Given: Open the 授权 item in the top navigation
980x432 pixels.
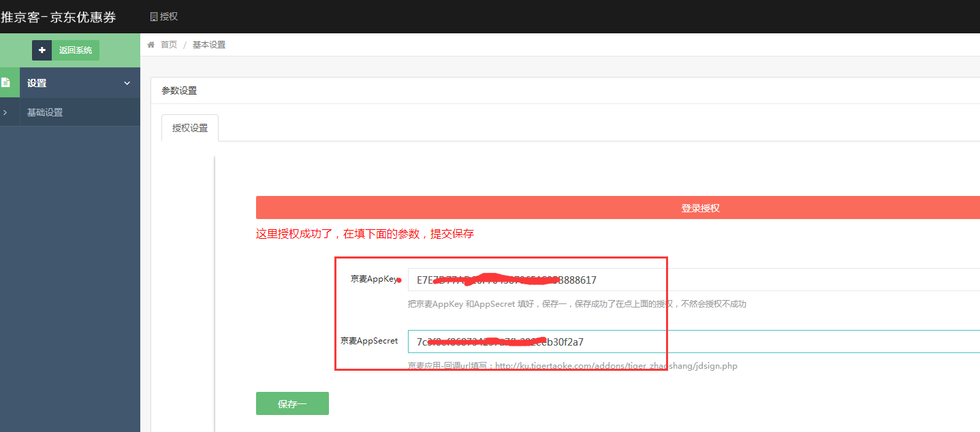Looking at the screenshot, I should click(x=168, y=16).
